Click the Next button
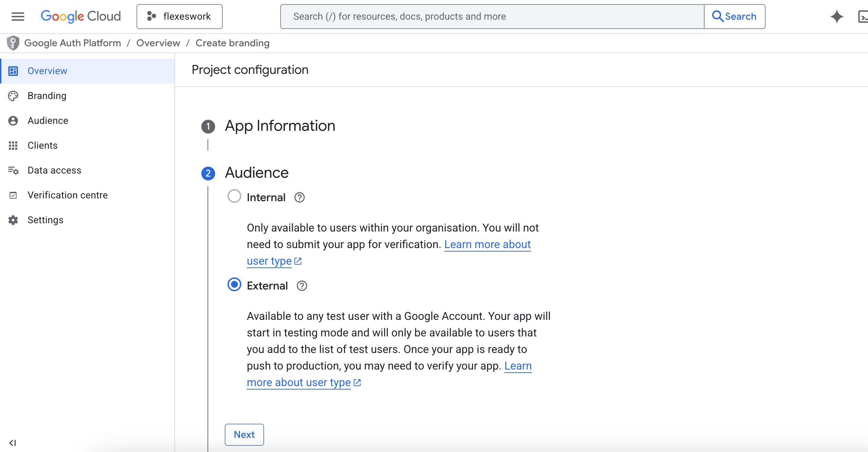The width and height of the screenshot is (868, 452). click(x=244, y=434)
